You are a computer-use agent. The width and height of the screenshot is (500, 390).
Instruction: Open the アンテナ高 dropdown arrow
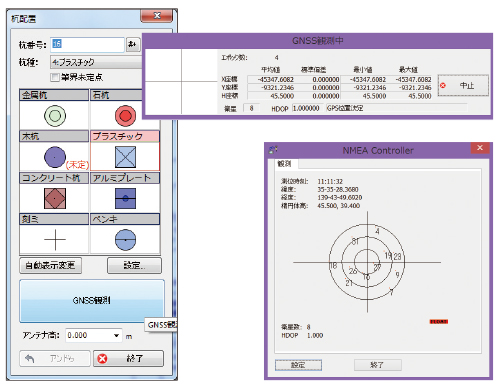pos(116,335)
